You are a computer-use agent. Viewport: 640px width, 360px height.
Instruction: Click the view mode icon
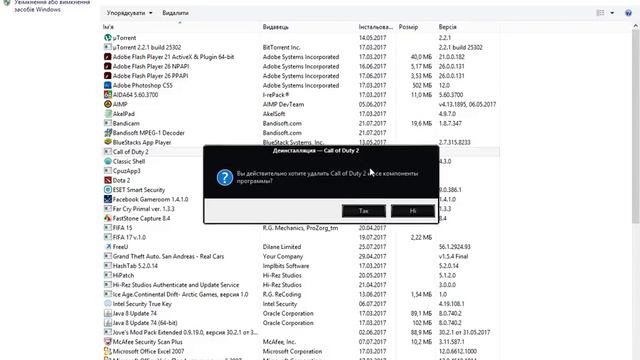[600, 13]
